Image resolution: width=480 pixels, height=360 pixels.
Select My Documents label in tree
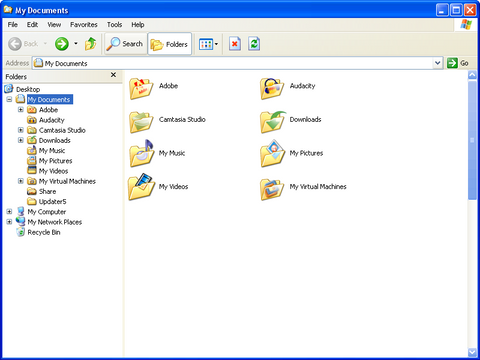point(49,99)
